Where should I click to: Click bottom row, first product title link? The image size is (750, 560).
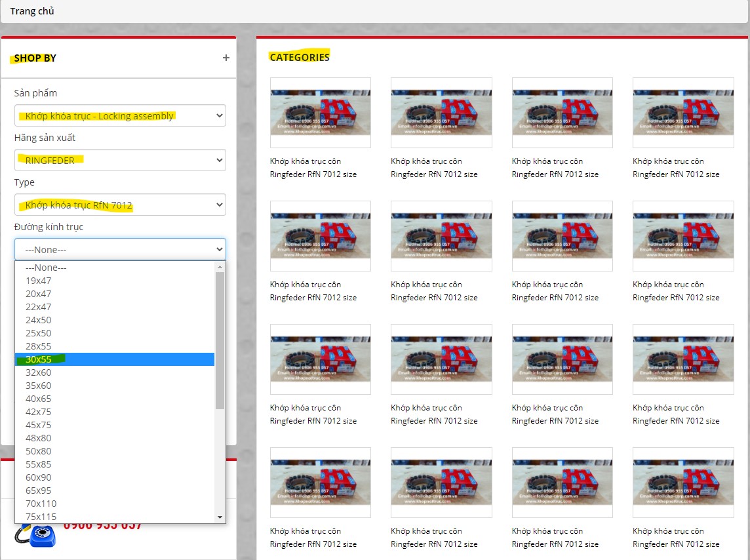click(x=313, y=538)
